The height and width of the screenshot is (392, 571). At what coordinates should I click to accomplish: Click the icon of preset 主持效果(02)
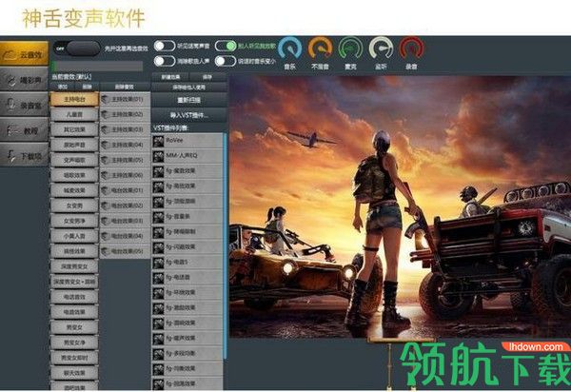(106, 114)
